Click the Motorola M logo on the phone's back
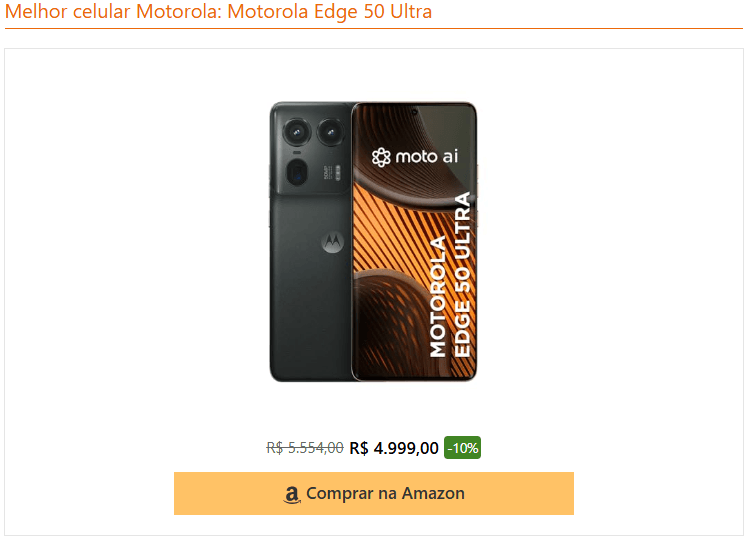747x536 pixels. (x=333, y=243)
